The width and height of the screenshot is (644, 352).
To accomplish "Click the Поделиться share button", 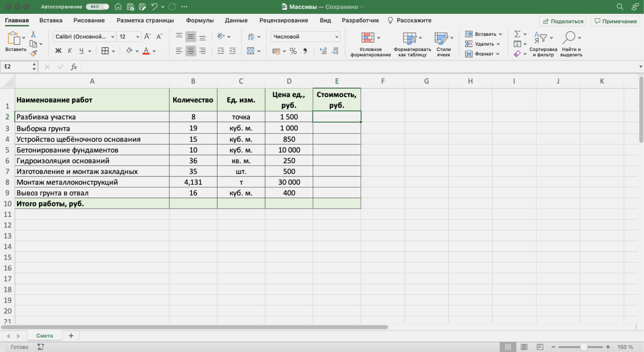I will (563, 21).
